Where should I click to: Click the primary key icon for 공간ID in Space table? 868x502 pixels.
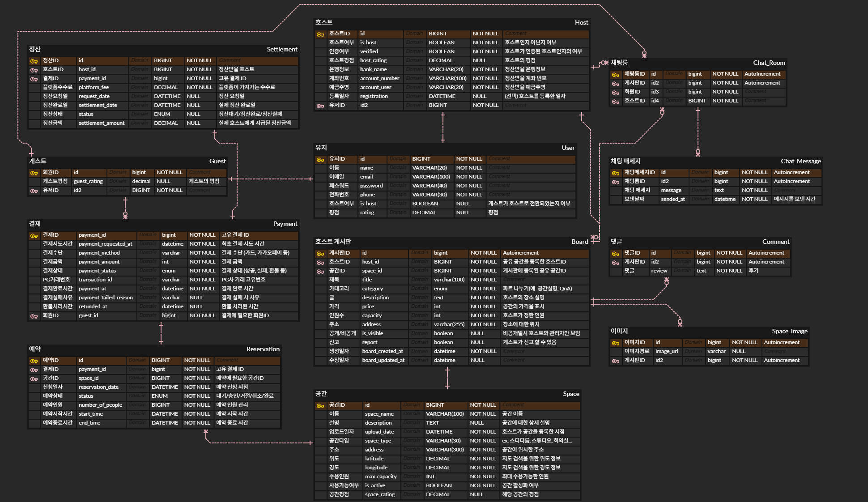click(x=320, y=405)
